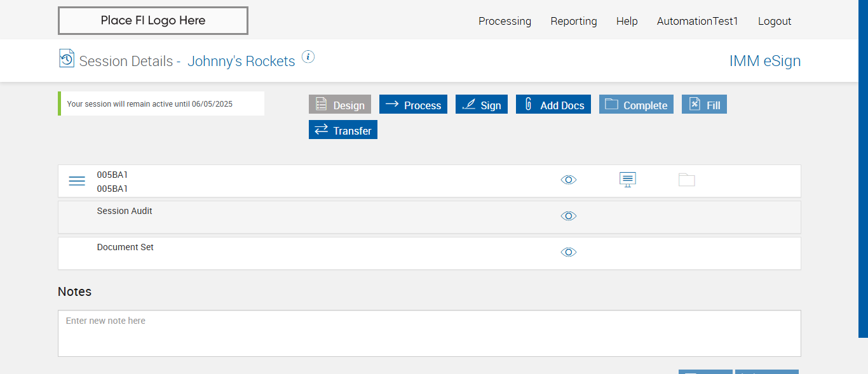Click the monitor icon on the 005BA1 row
The image size is (868, 374).
[x=628, y=180]
